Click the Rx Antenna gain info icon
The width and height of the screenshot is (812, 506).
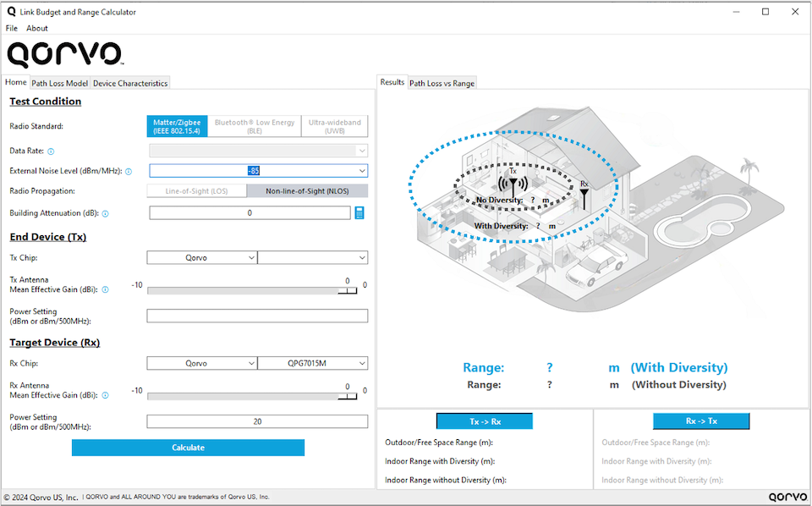[x=105, y=395]
